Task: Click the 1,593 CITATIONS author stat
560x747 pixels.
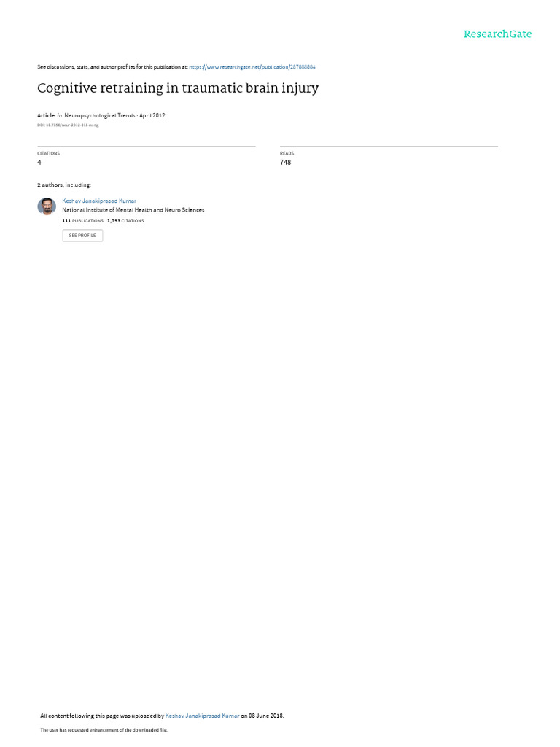Action: 125,221
